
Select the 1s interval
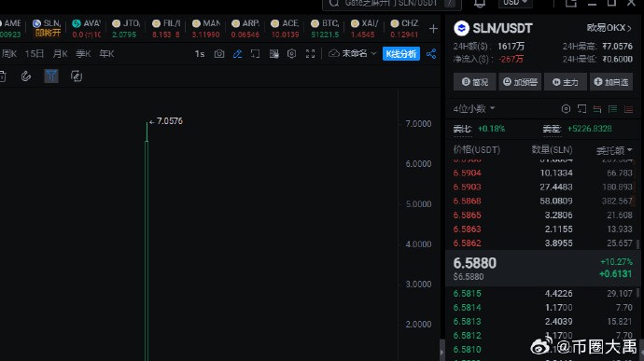pos(200,54)
